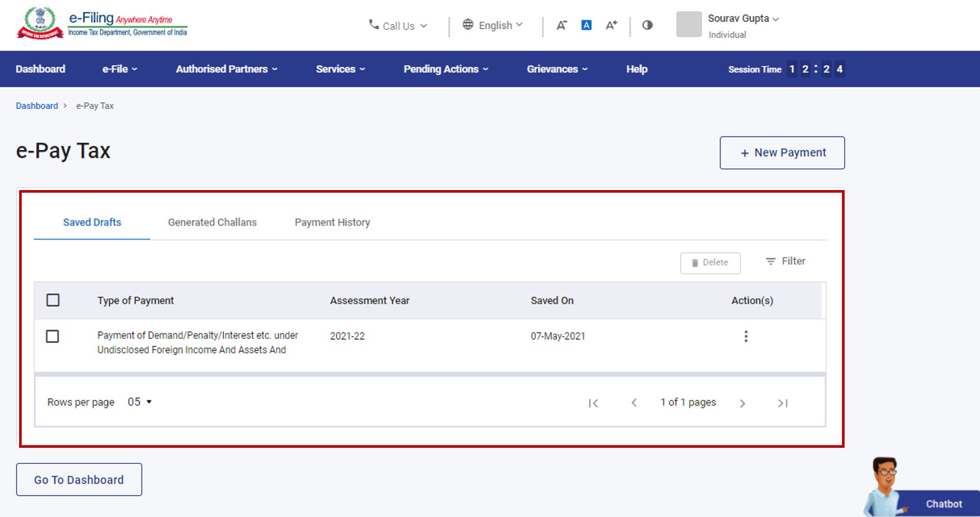Expand the Services menu
This screenshot has height=517, width=980.
click(340, 69)
